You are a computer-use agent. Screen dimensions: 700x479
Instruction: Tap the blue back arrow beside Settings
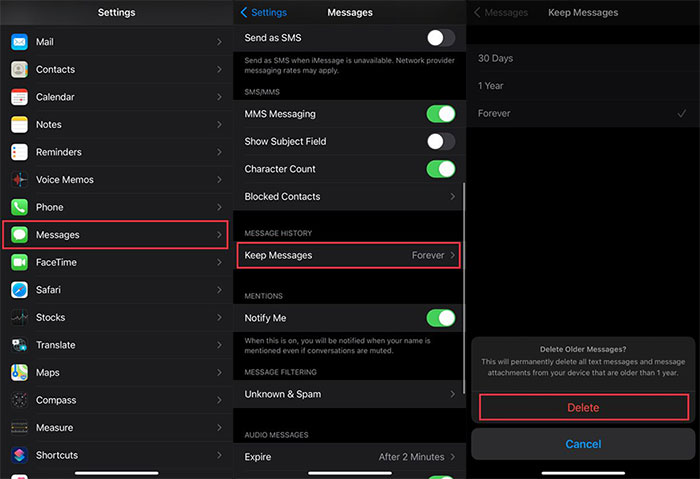tap(244, 12)
